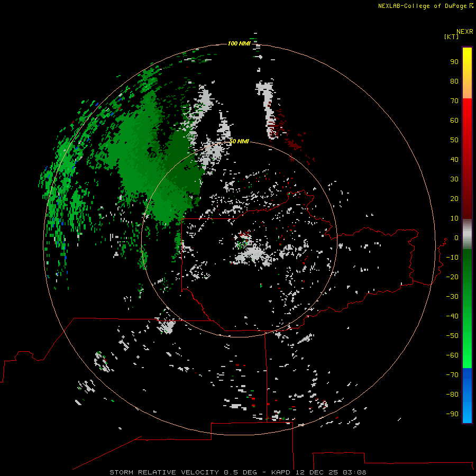Click the 30 value on velocity scale
The height and width of the screenshot is (476, 476).
pyautogui.click(x=454, y=179)
